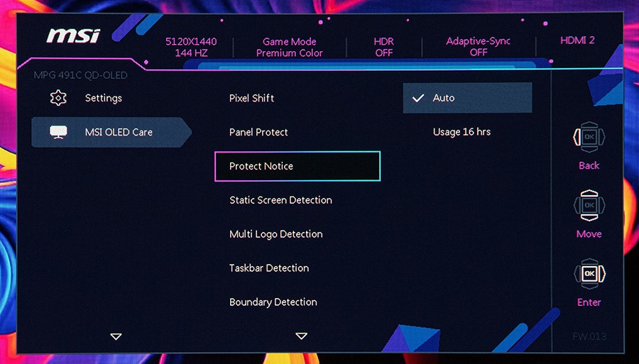
Task: Click the Back label
Action: (x=589, y=165)
